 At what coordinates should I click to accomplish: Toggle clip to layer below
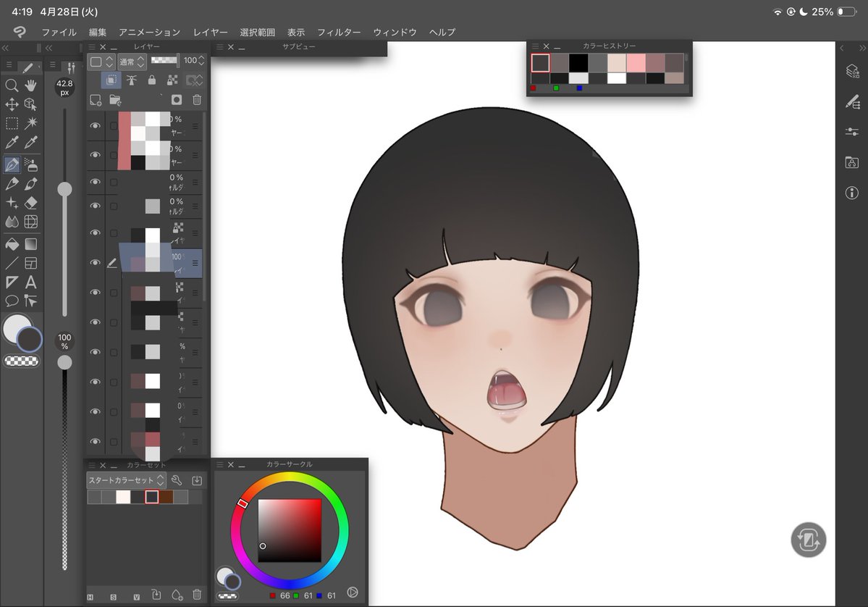[x=111, y=80]
